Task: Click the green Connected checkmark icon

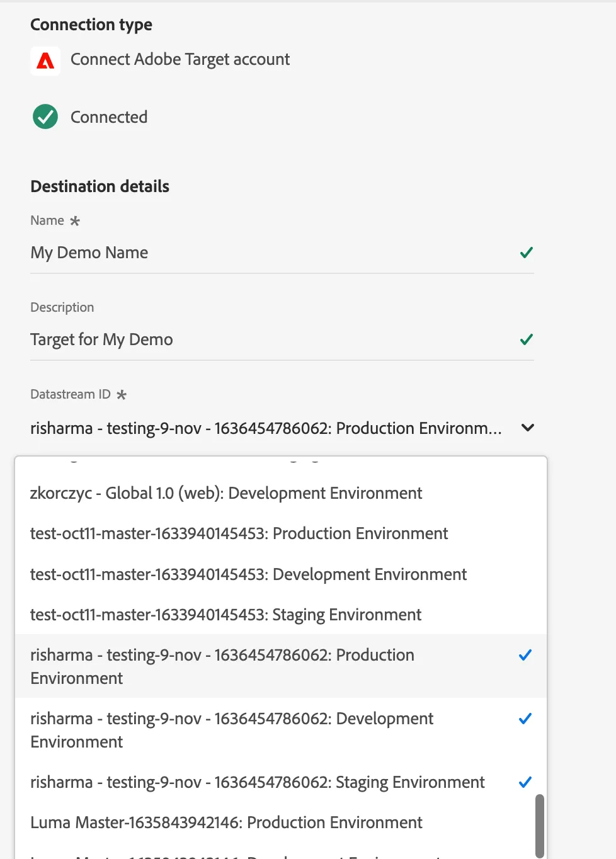Action: 45,117
